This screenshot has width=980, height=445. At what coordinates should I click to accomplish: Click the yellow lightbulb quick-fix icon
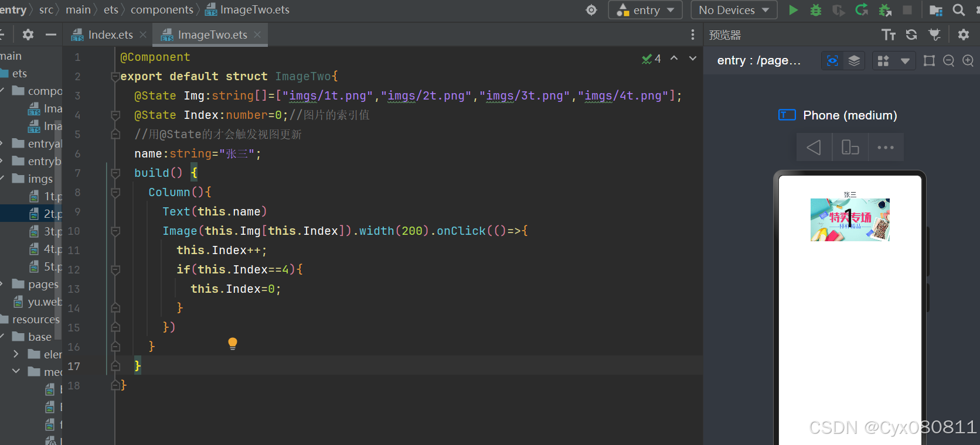tap(233, 344)
